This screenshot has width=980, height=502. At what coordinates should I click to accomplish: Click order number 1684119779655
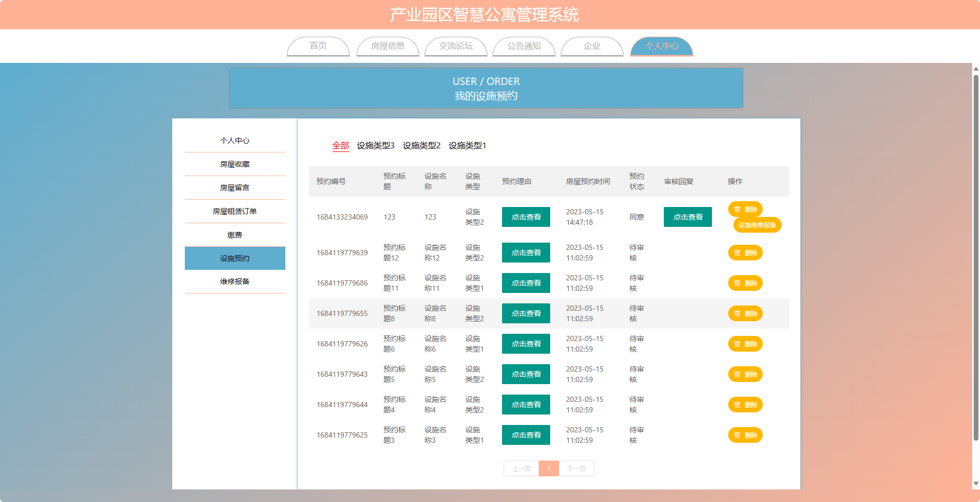click(342, 313)
